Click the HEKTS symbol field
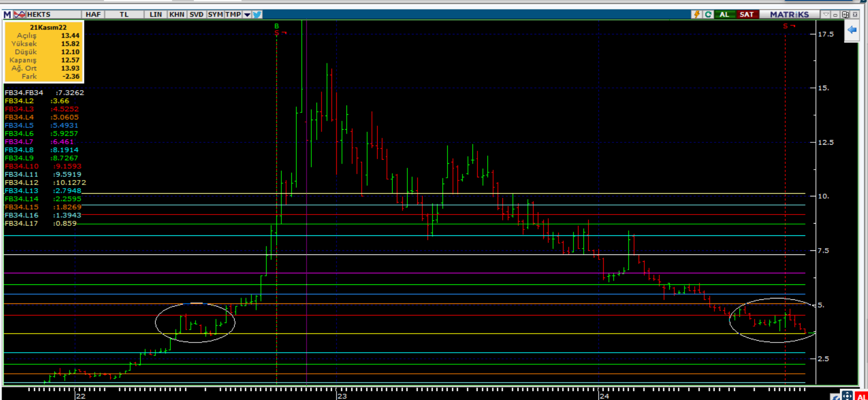The width and height of the screenshot is (868, 400). [54, 15]
